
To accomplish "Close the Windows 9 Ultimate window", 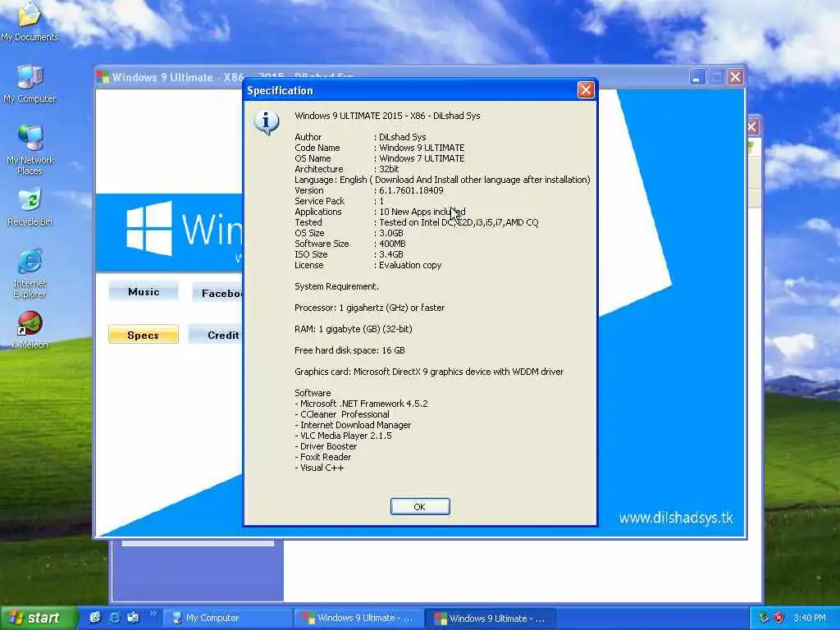I will pyautogui.click(x=735, y=77).
